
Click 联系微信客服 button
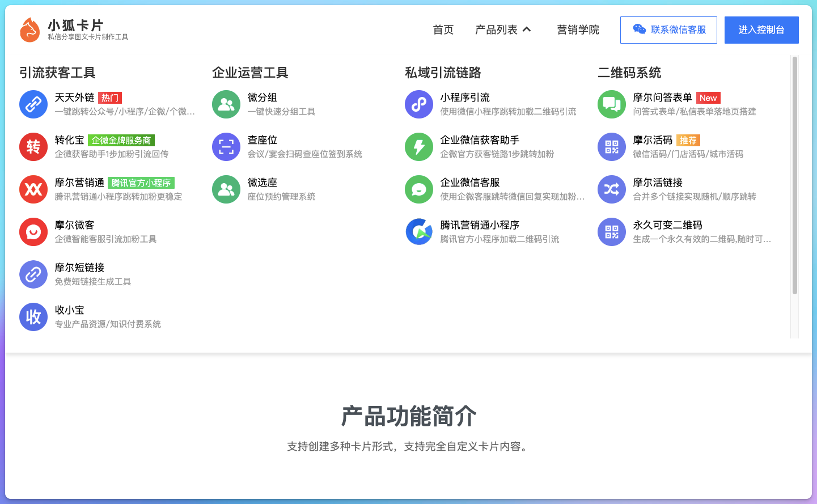pyautogui.click(x=668, y=29)
